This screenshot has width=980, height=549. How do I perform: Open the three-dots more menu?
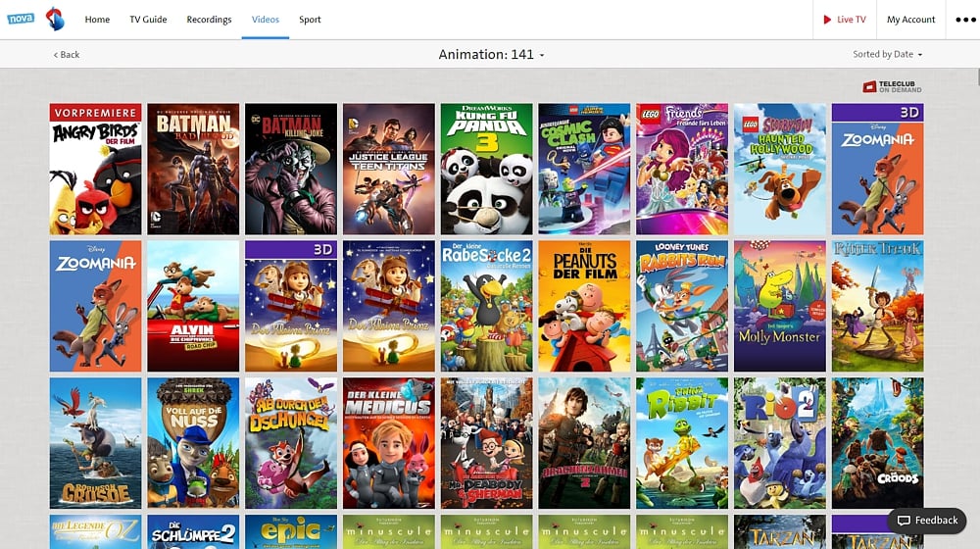[x=965, y=20]
